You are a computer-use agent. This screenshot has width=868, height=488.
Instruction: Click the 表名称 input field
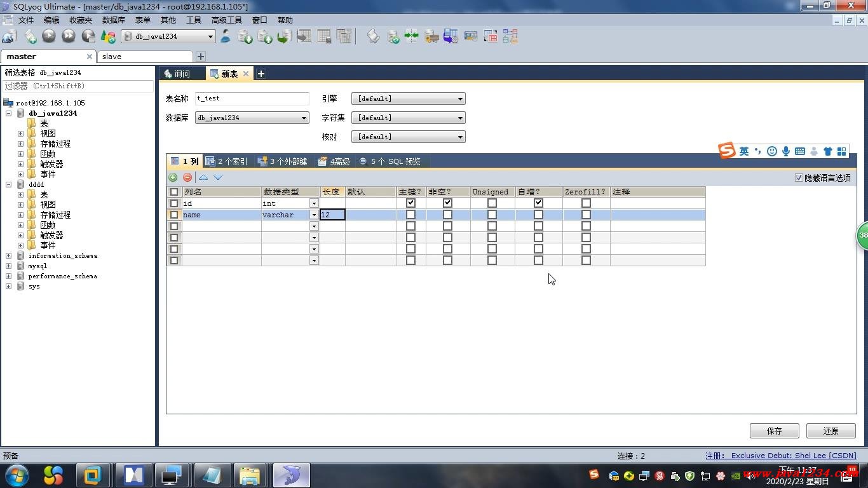252,98
